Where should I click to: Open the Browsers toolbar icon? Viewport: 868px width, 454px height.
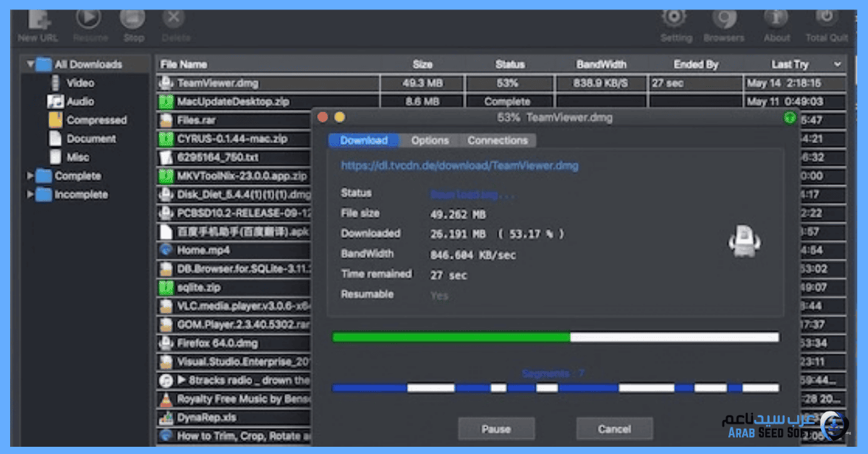[x=723, y=18]
